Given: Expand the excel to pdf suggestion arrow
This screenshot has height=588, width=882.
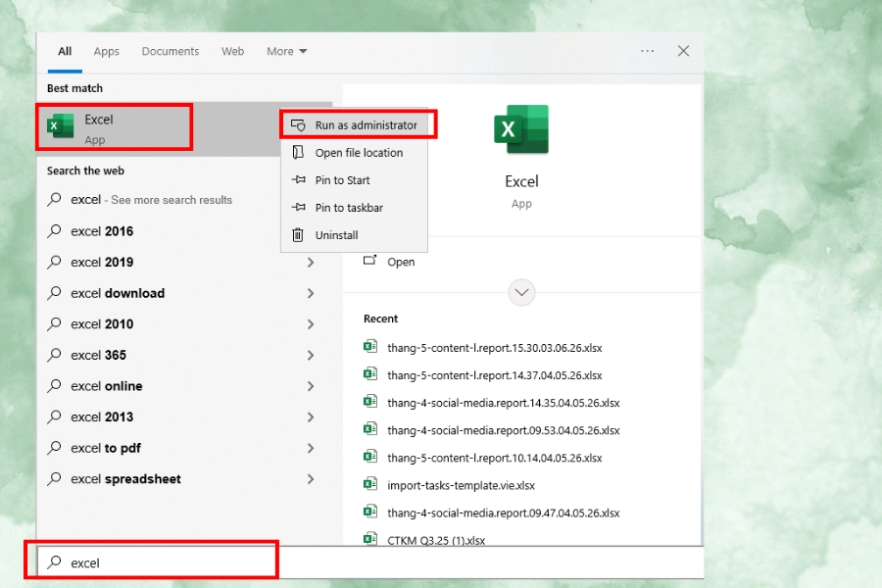Looking at the screenshot, I should (x=311, y=448).
